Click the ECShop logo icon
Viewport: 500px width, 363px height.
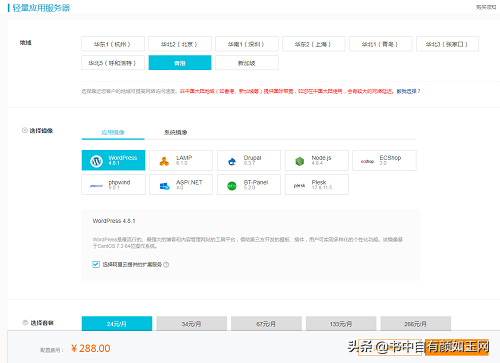coord(367,162)
